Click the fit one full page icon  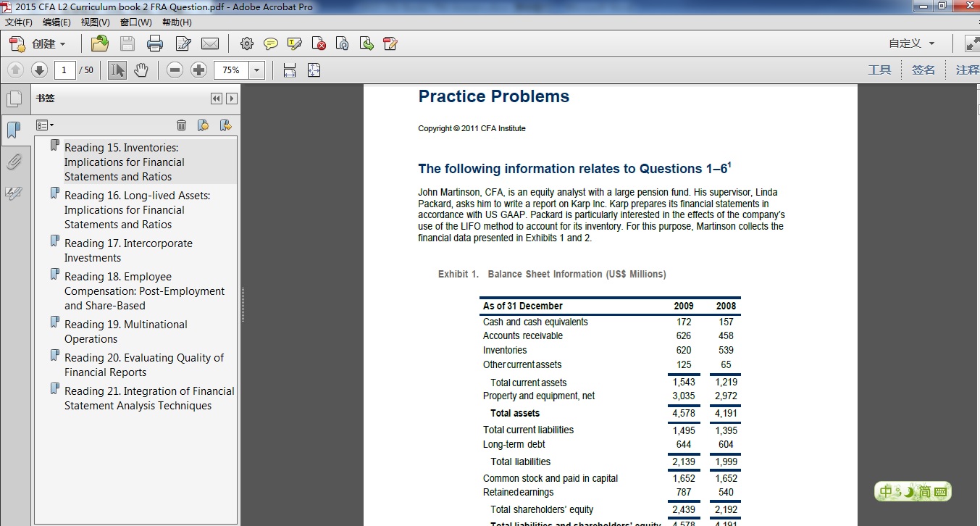tap(314, 70)
